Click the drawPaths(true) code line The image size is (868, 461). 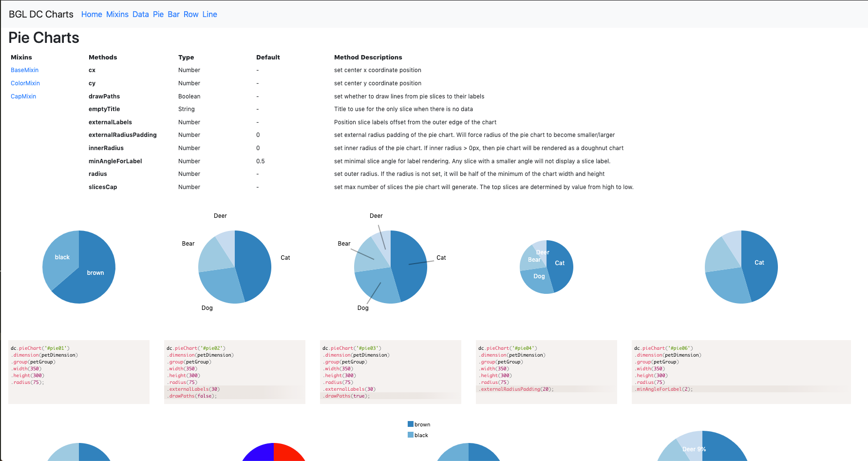(x=346, y=396)
